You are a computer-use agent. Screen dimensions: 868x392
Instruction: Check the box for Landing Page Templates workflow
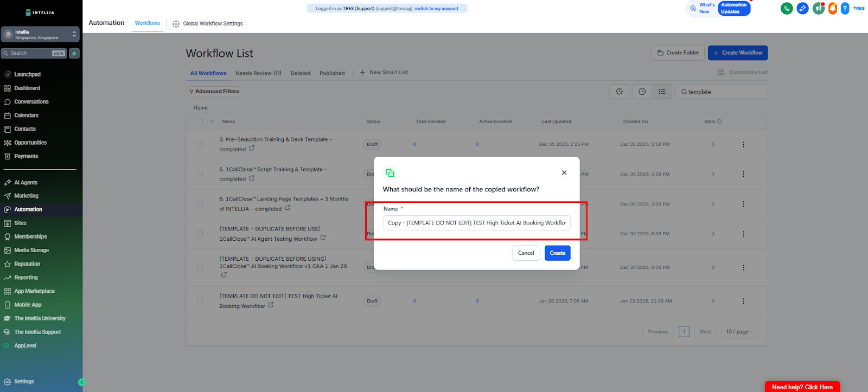(200, 204)
